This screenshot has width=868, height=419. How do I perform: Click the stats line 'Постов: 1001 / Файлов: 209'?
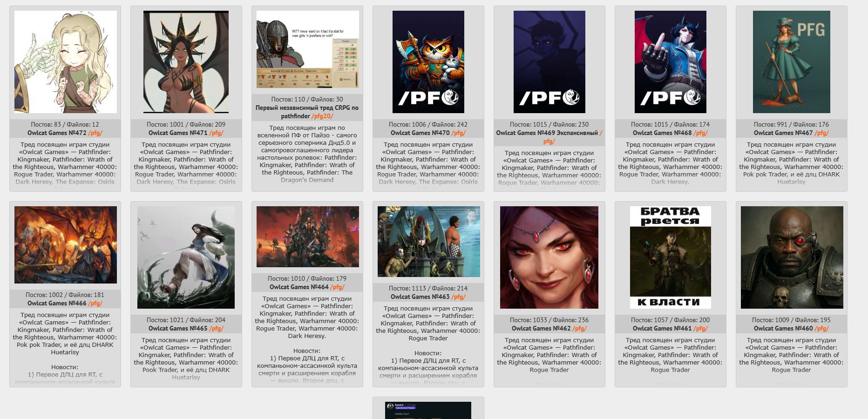pos(186,124)
